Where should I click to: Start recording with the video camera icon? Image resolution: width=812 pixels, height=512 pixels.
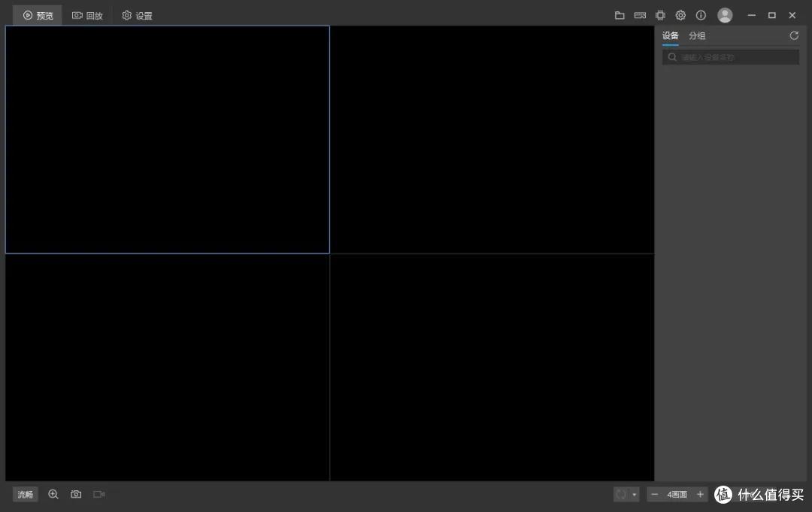click(x=99, y=495)
